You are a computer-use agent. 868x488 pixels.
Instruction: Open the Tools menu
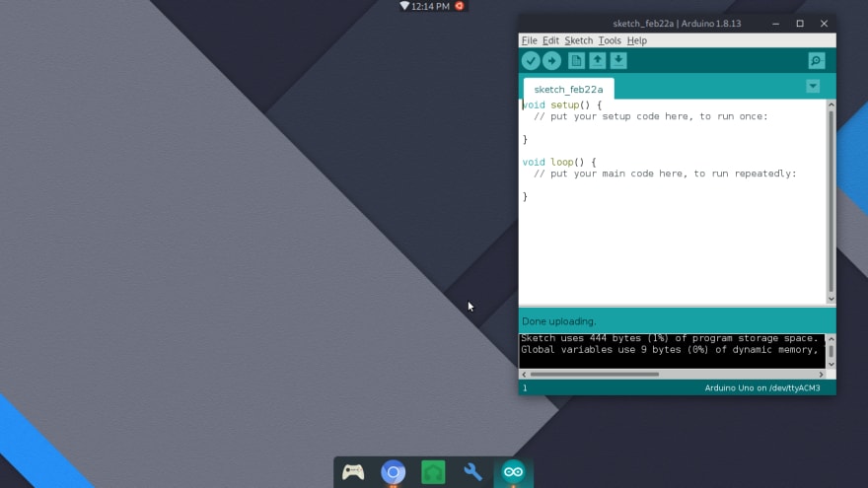coord(610,40)
